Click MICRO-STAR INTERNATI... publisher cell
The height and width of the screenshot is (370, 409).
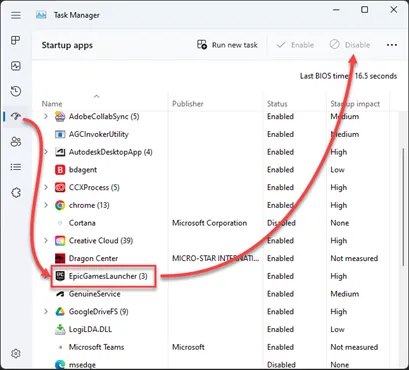[x=215, y=258]
